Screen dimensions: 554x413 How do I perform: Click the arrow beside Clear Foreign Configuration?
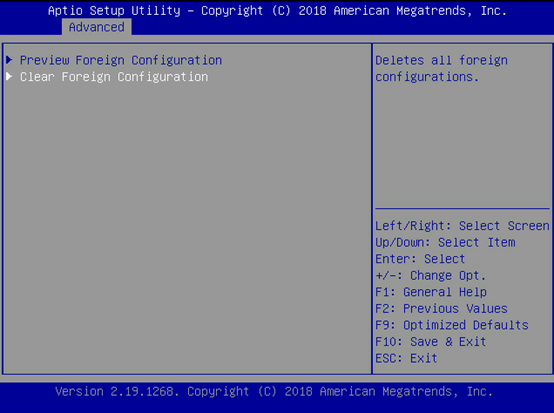tap(10, 76)
